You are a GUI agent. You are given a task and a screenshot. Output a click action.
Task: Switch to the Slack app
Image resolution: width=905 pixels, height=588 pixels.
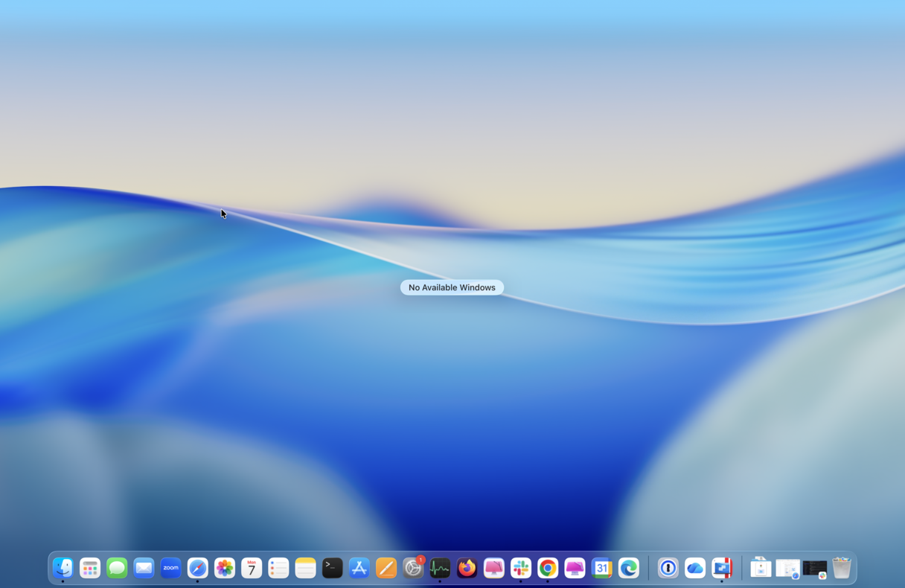click(521, 568)
